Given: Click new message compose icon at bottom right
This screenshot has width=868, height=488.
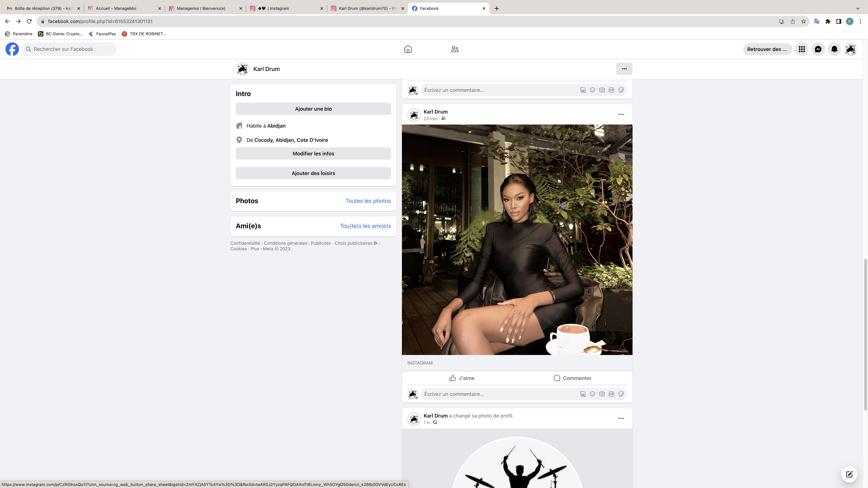Looking at the screenshot, I should [x=849, y=474].
